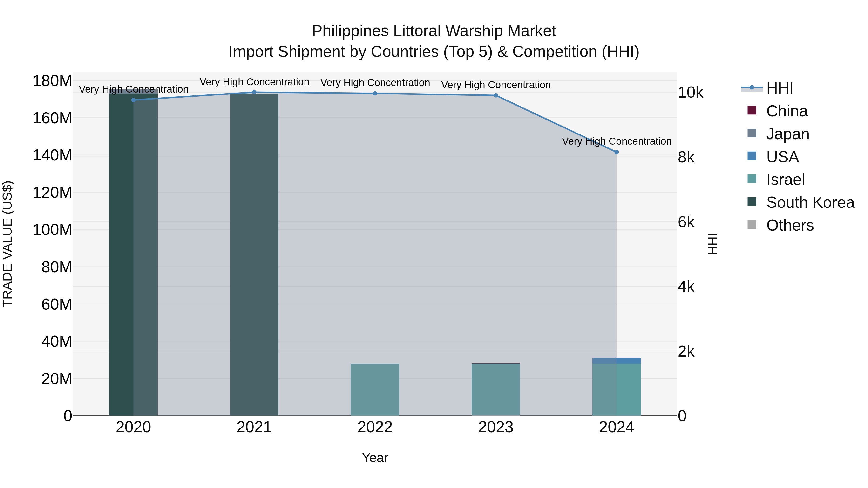Select the China legend label
Image resolution: width=868 pixels, height=488 pixels.
click(x=787, y=111)
